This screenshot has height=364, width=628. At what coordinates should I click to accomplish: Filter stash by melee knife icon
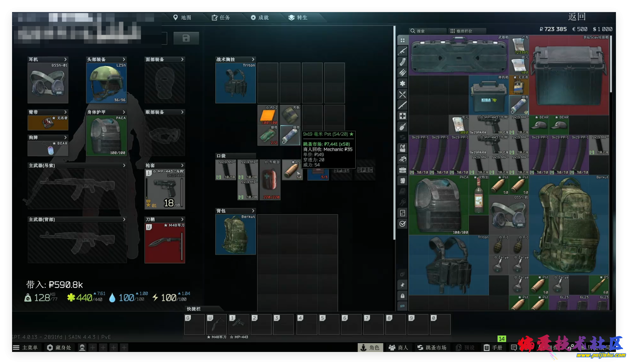402,105
